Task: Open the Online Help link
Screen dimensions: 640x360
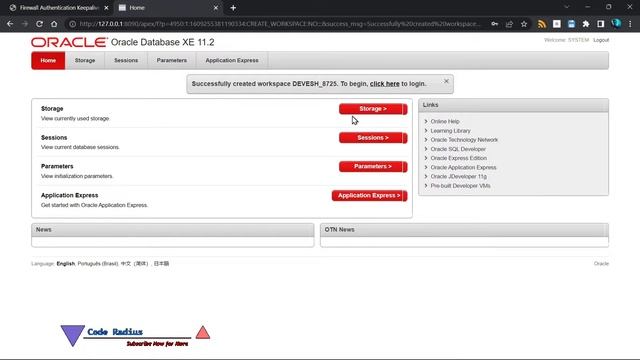Action: (x=445, y=122)
